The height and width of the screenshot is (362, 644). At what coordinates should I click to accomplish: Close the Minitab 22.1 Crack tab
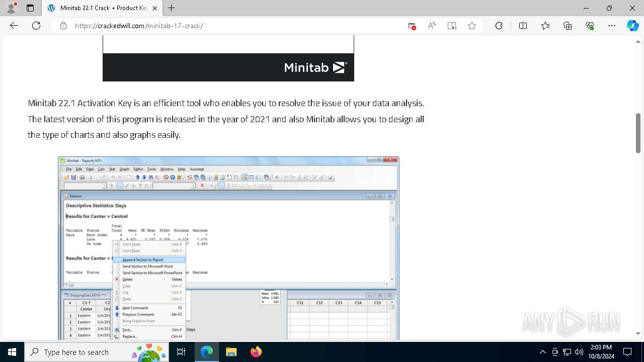point(154,8)
